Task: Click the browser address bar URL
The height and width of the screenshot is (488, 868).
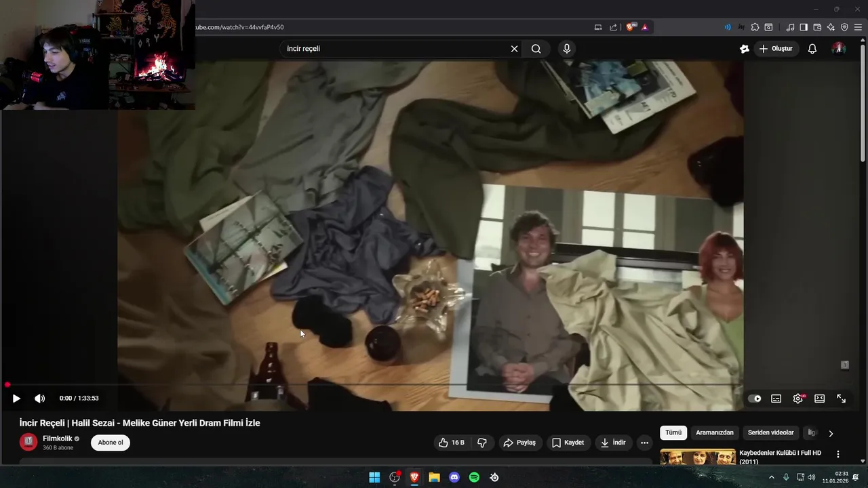Action: (239, 27)
